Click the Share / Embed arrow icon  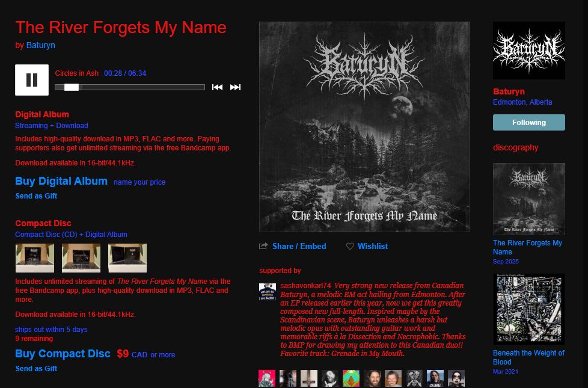[x=263, y=246]
